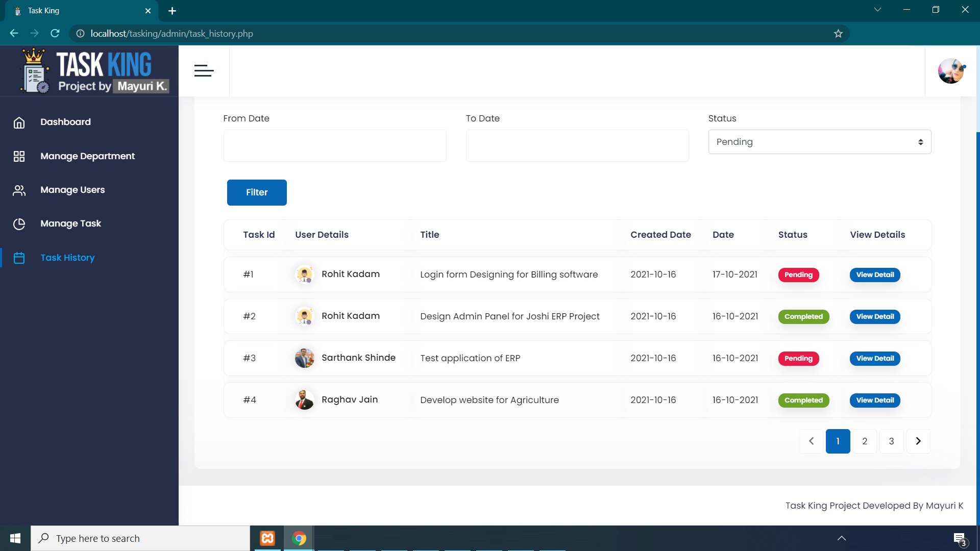Open Manage Users from the sidebar
980x551 pixels.
pyautogui.click(x=72, y=190)
